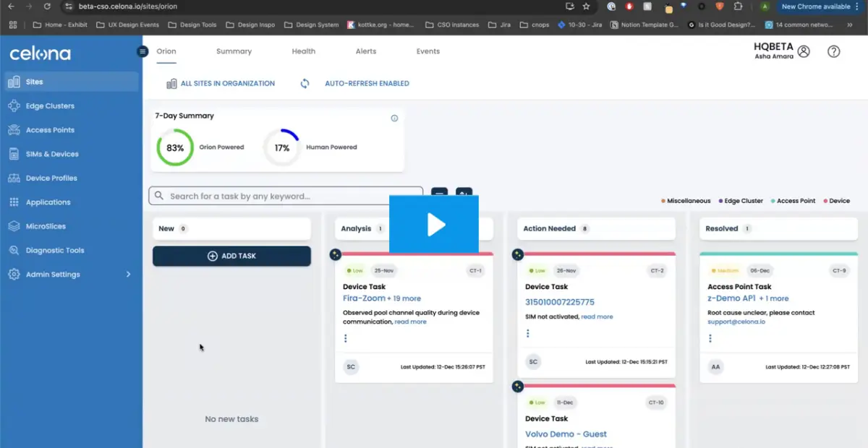868x448 pixels.
Task: Click 'read more' after SIM not activated
Action: [597, 316]
